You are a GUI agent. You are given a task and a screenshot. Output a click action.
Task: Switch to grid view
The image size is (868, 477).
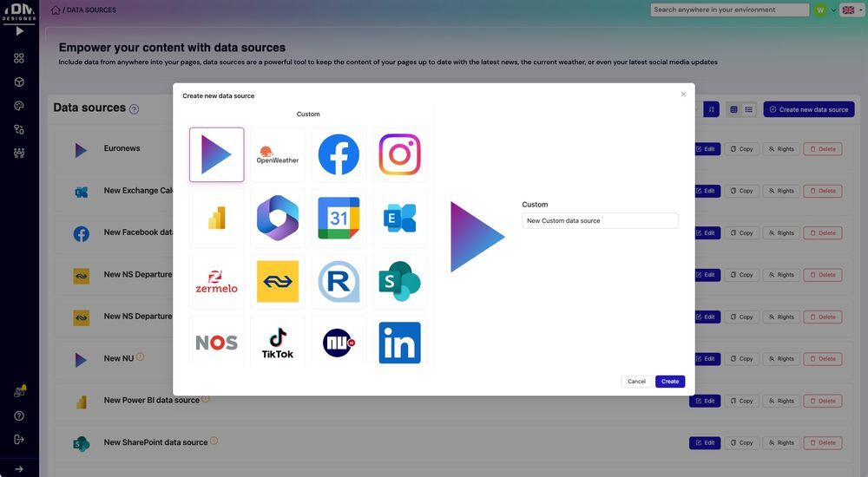733,109
